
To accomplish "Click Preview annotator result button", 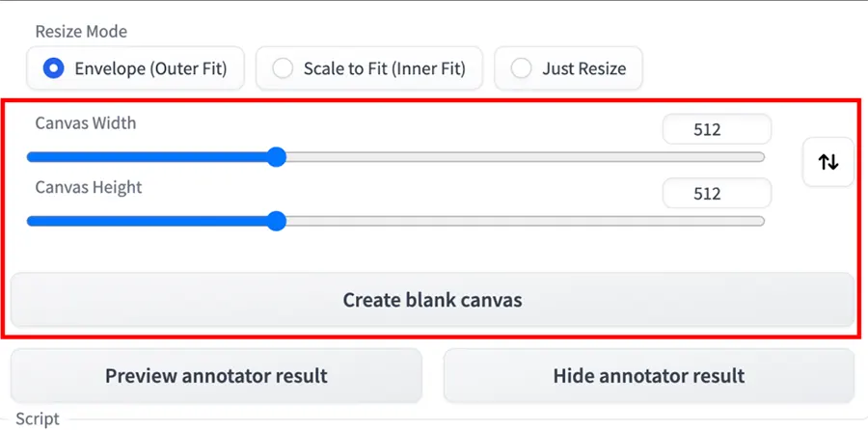I will pyautogui.click(x=216, y=375).
